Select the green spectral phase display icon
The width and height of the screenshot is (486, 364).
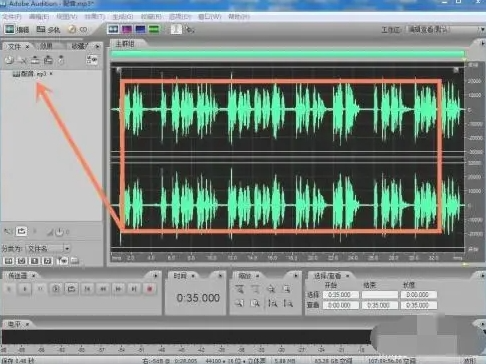154,29
